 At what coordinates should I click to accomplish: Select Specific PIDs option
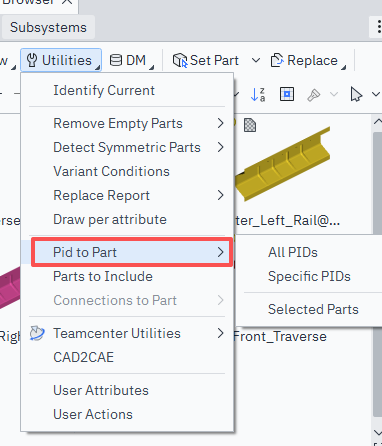coord(309,276)
